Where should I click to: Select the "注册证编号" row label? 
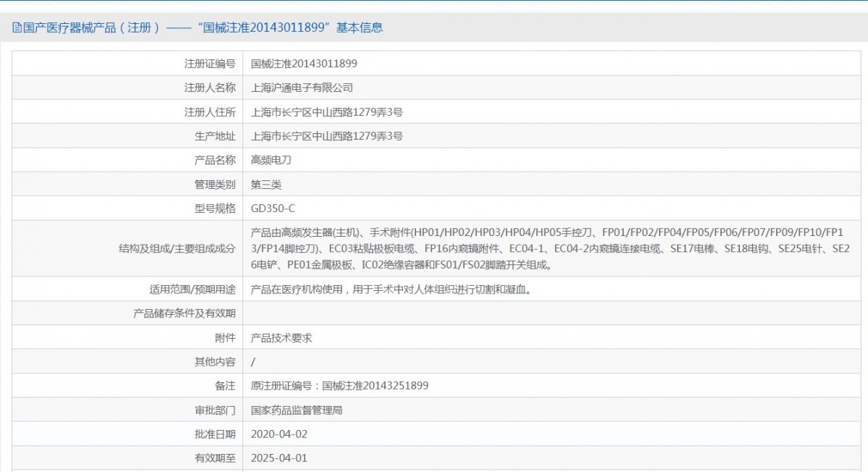[x=210, y=64]
